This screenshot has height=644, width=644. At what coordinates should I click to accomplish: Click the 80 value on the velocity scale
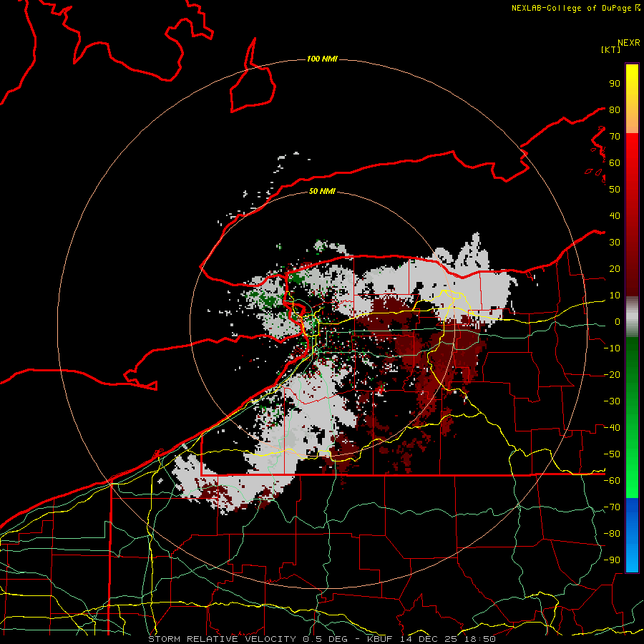615,109
